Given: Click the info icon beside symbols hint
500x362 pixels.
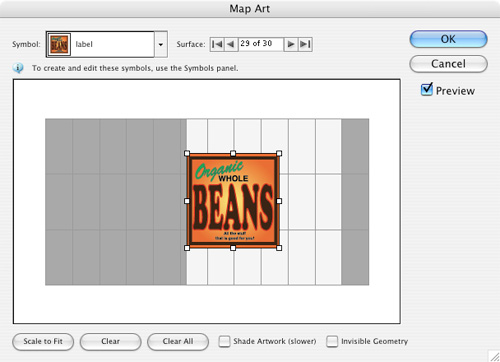Looking at the screenshot, I should pos(18,68).
